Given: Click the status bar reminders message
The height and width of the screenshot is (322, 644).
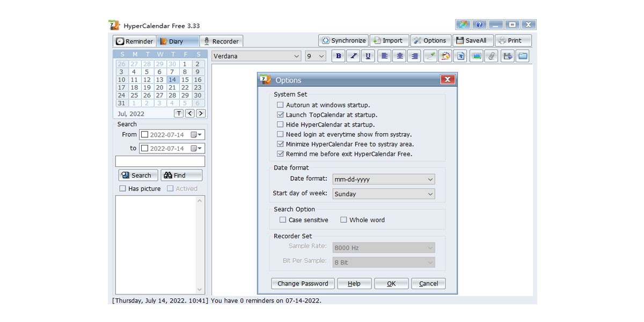Looking at the screenshot, I should pyautogui.click(x=266, y=301).
